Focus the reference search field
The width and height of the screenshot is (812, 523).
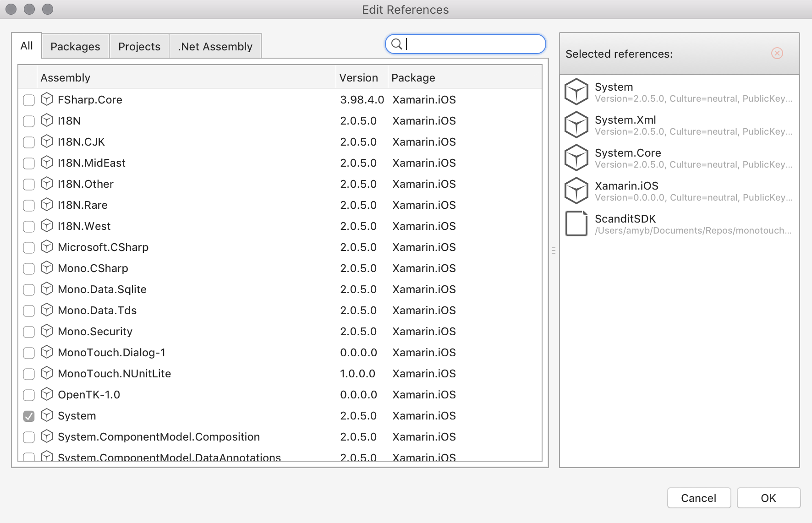[x=466, y=44]
